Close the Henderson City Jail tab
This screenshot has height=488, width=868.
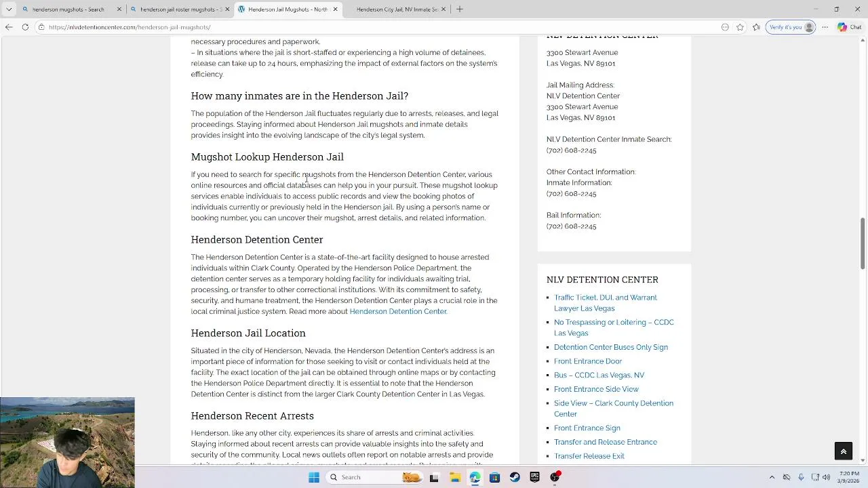(443, 9)
